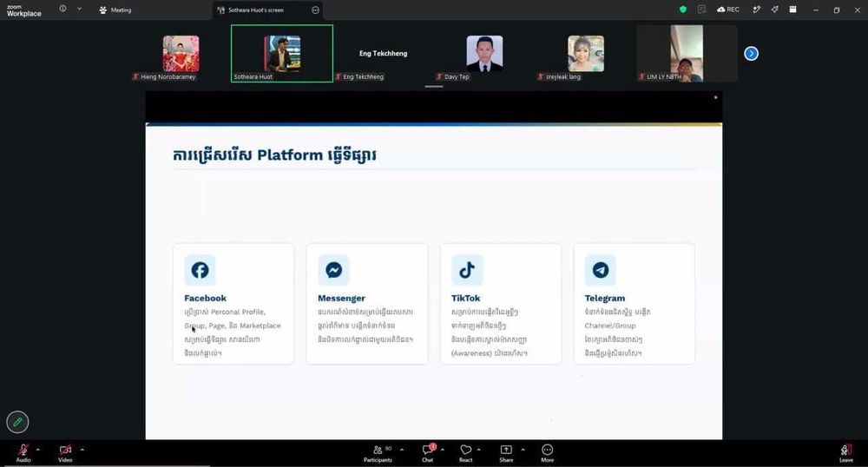Click the Zoom Workplace logo
Screen dimensions: 868x467
(23, 10)
